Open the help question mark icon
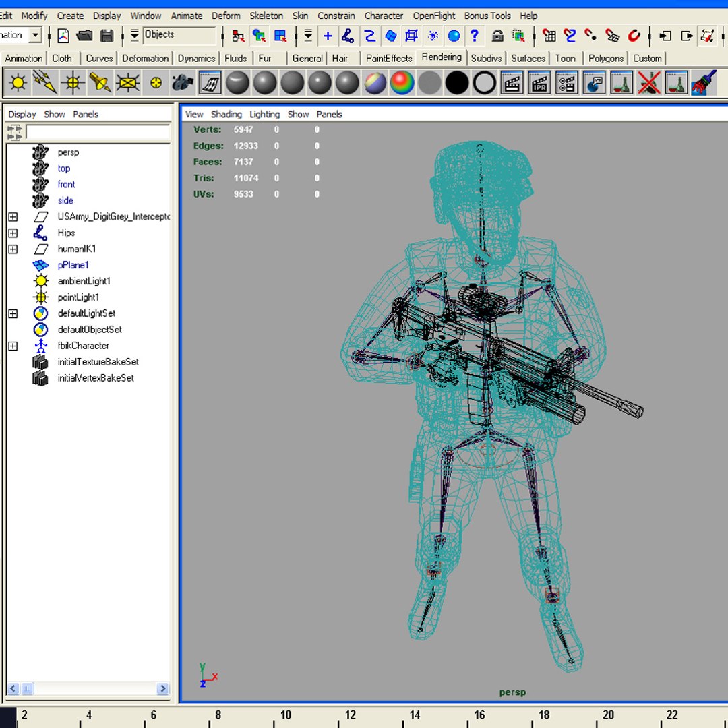The width and height of the screenshot is (728, 728). [x=474, y=36]
